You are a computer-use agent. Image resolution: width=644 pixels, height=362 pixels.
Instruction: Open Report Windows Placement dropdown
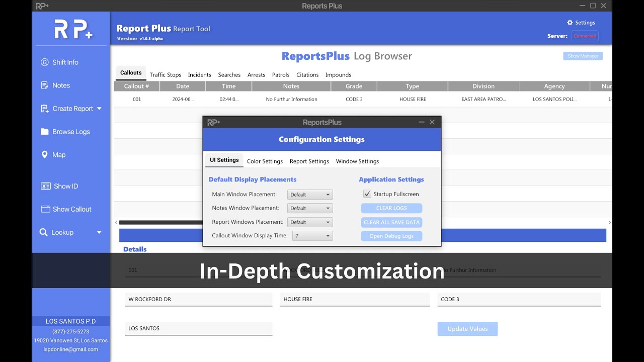tap(310, 222)
